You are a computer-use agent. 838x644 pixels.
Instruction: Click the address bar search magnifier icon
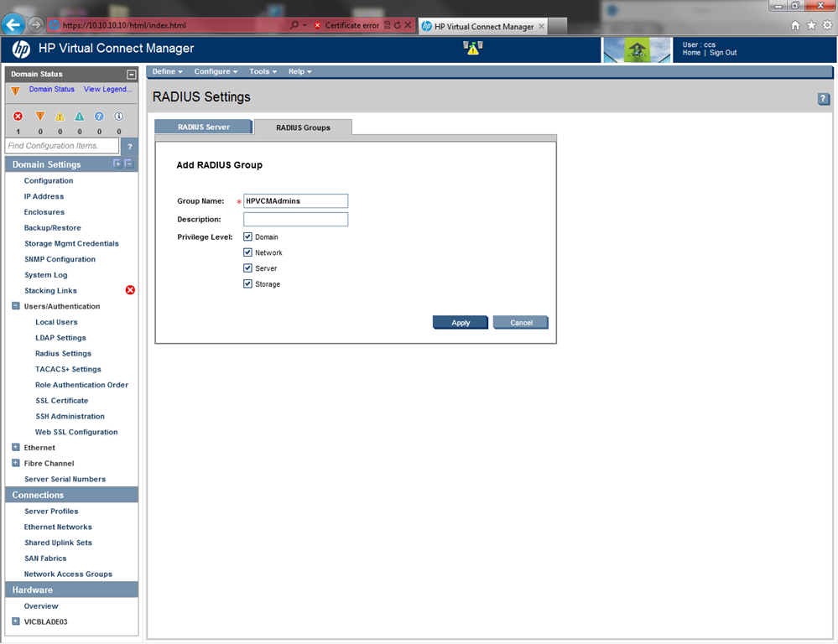[x=294, y=25]
